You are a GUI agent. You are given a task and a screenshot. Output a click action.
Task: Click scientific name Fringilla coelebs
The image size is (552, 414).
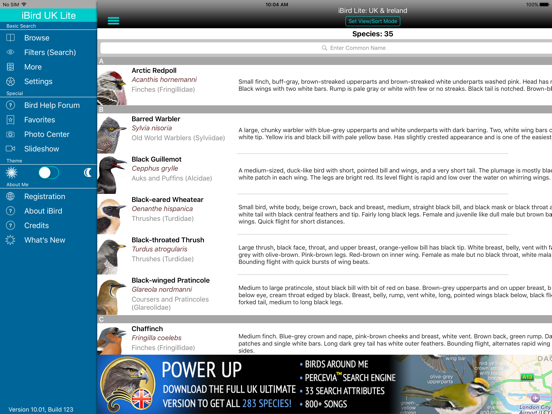156,338
